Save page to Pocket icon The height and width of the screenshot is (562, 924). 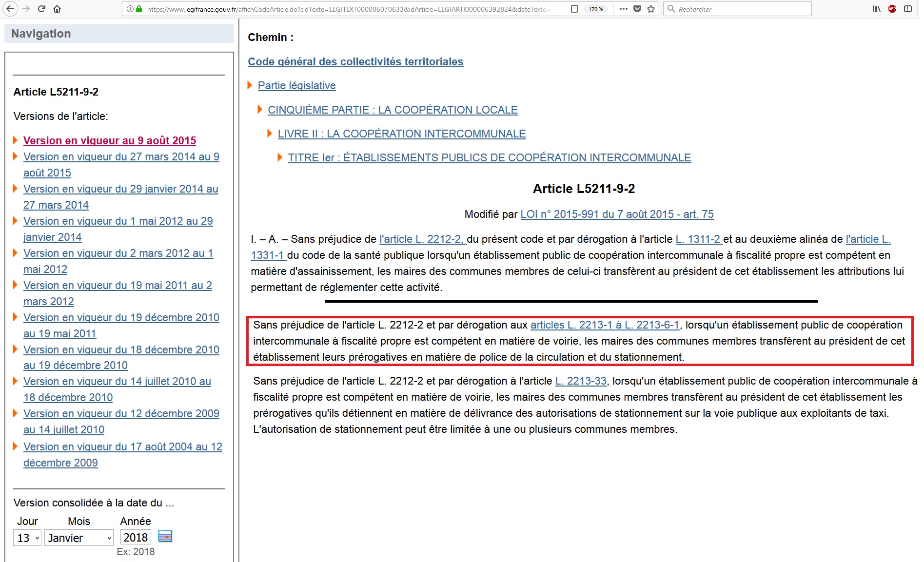(637, 9)
